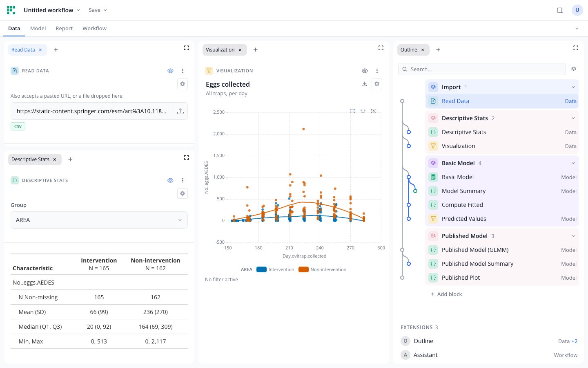
Task: Select Model Summary in the outline
Action: tap(502, 191)
